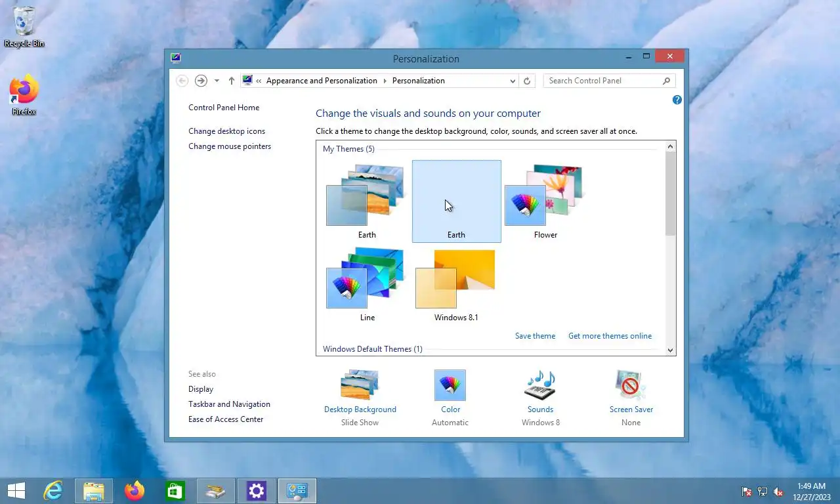840x504 pixels.
Task: Click the Control Panel icon in address bar
Action: [x=247, y=81]
